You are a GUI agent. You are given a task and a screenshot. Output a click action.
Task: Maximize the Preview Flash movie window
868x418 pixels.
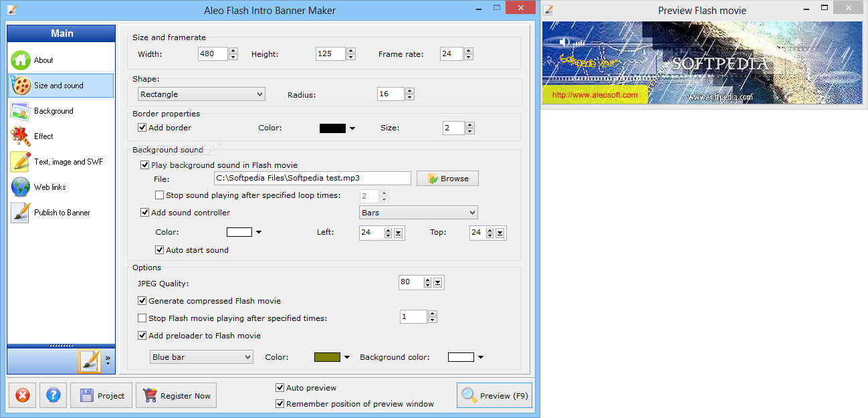pyautogui.click(x=825, y=8)
